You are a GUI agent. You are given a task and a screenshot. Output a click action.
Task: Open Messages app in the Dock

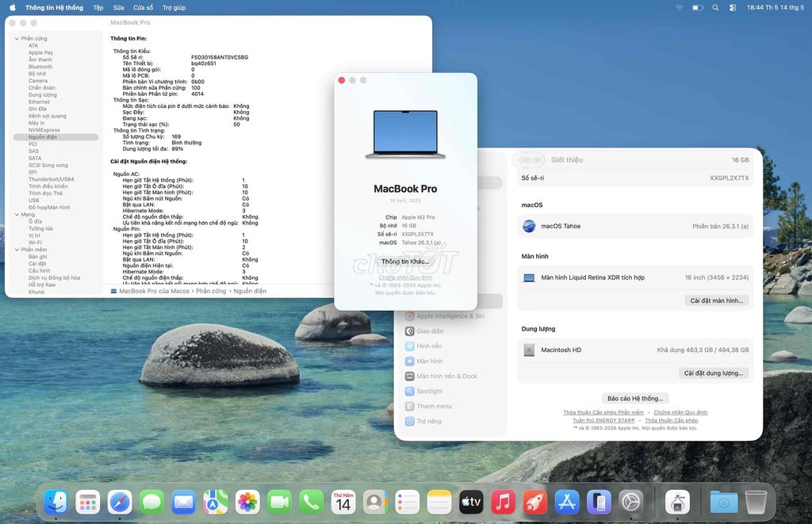pos(151,502)
